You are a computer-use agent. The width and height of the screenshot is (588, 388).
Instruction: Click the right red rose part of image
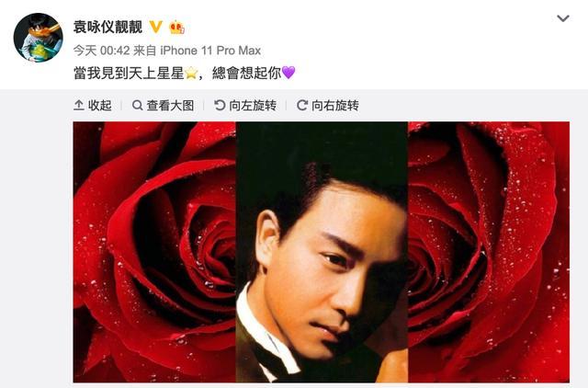click(489, 252)
